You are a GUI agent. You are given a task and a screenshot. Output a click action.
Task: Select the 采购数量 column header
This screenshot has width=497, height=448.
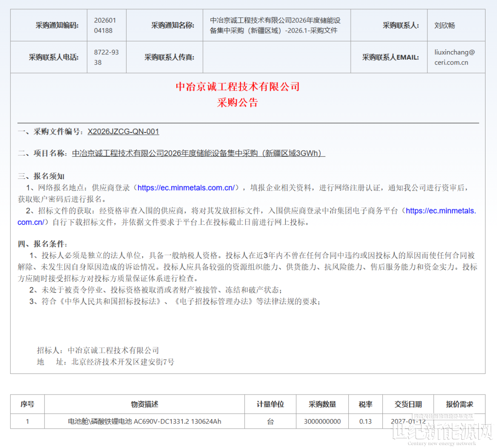322,404
